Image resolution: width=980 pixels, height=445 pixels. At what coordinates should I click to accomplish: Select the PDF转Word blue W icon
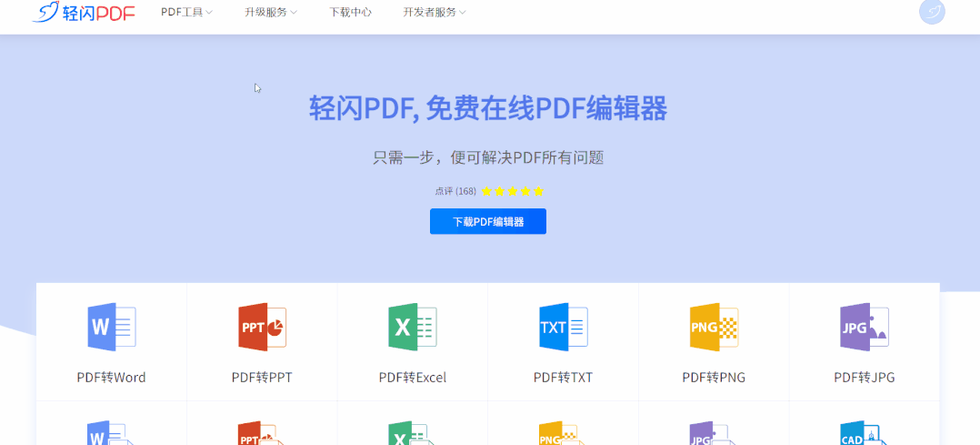click(111, 327)
